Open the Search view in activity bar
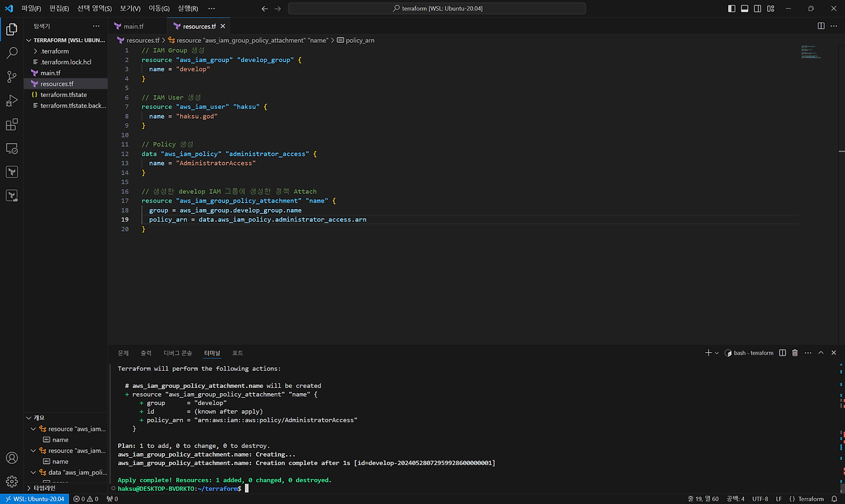The image size is (845, 504). pyautogui.click(x=12, y=53)
